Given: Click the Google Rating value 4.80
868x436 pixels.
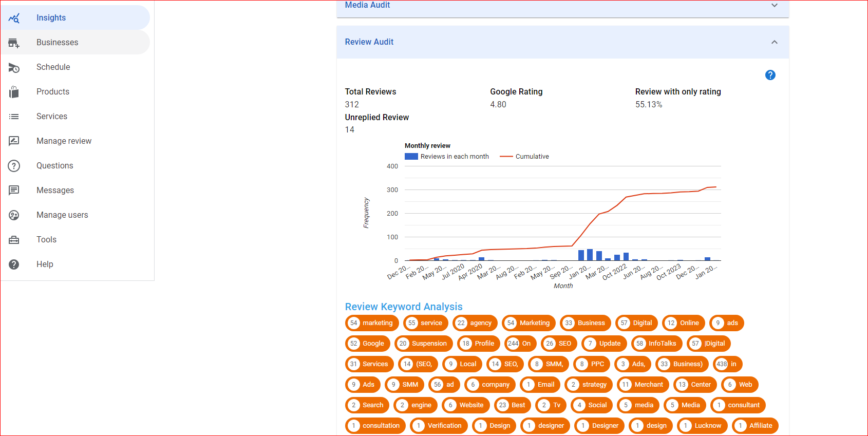Looking at the screenshot, I should (498, 104).
